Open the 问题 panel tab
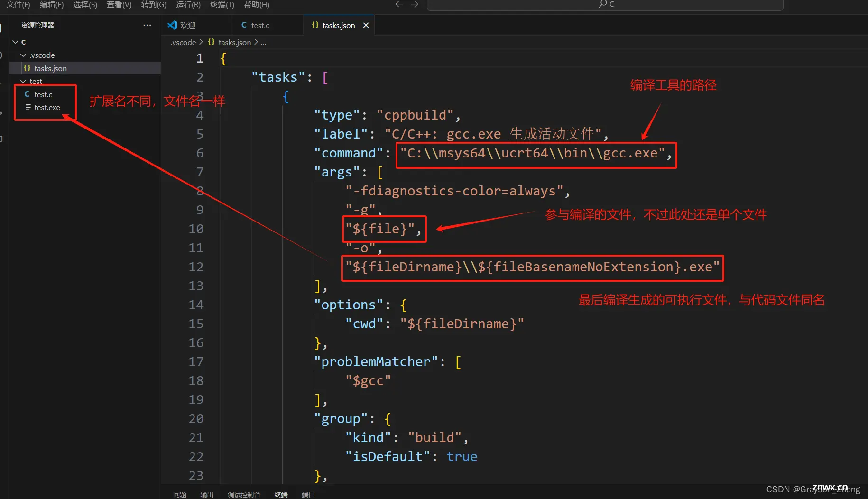This screenshot has height=499, width=868. (180, 494)
